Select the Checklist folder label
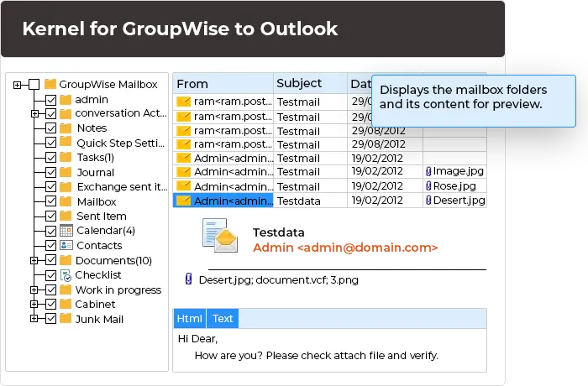The width and height of the screenshot is (588, 386). click(98, 275)
